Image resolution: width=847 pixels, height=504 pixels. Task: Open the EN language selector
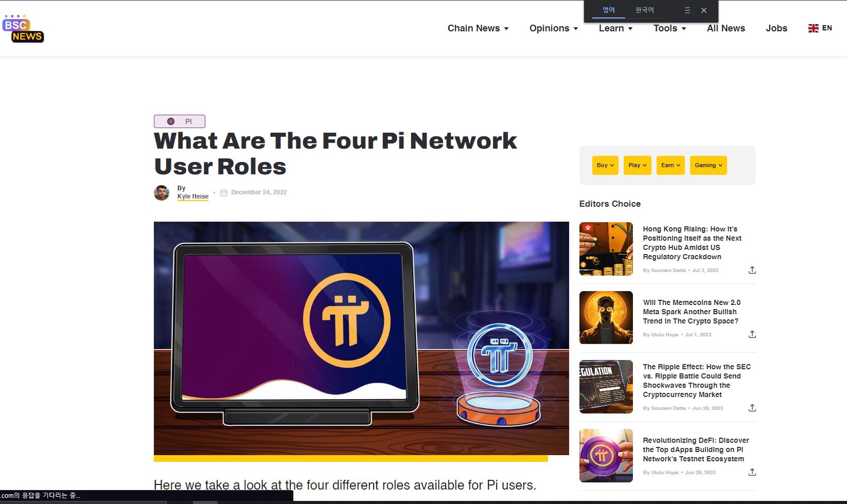point(820,28)
